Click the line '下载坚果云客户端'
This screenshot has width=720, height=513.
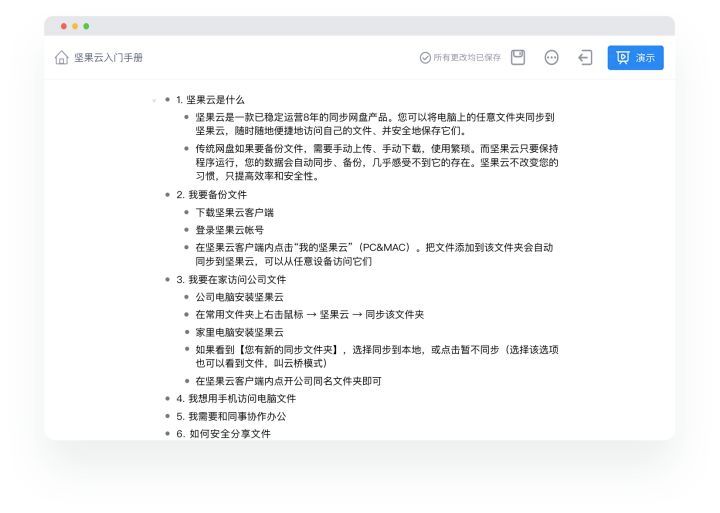pos(235,213)
